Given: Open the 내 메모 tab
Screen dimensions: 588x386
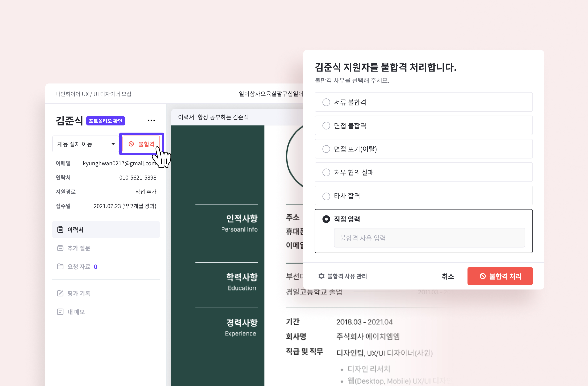Looking at the screenshot, I should 106,312.
